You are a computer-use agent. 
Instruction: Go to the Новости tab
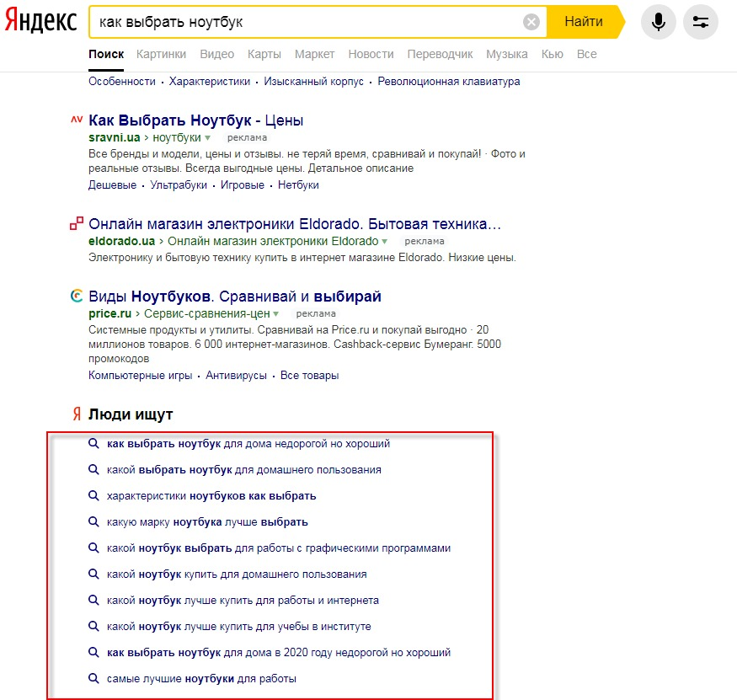click(371, 54)
